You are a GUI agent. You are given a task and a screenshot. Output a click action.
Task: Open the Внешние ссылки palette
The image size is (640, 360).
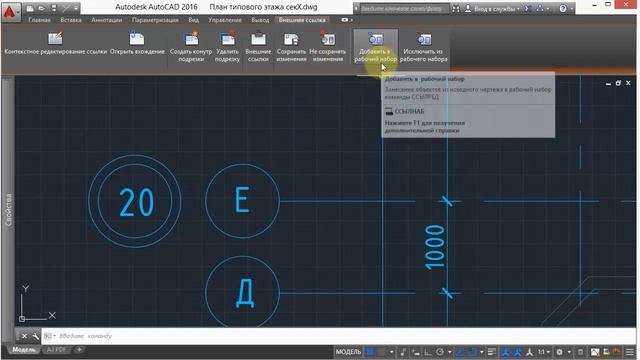[258, 47]
